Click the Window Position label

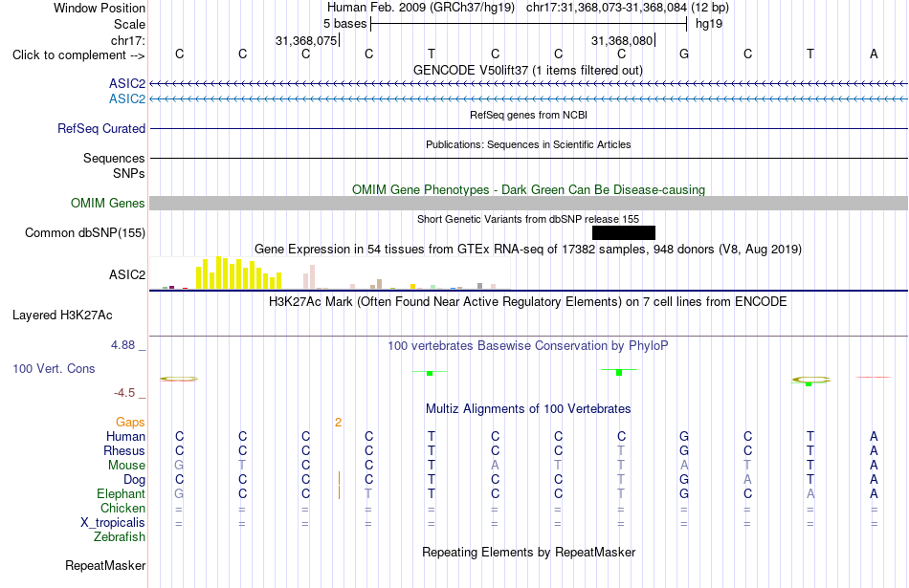100,8
